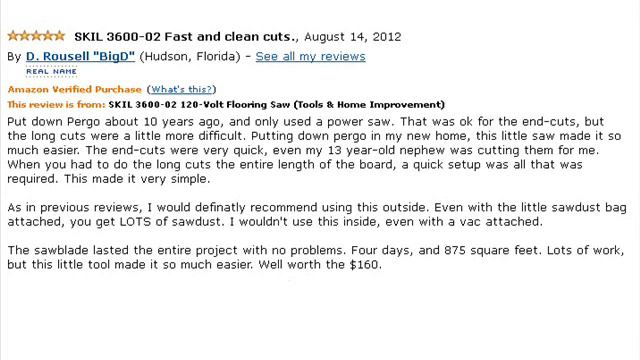Click the paragraph beginning "As in previous reviews"
The height and width of the screenshot is (360, 640).
317,215
